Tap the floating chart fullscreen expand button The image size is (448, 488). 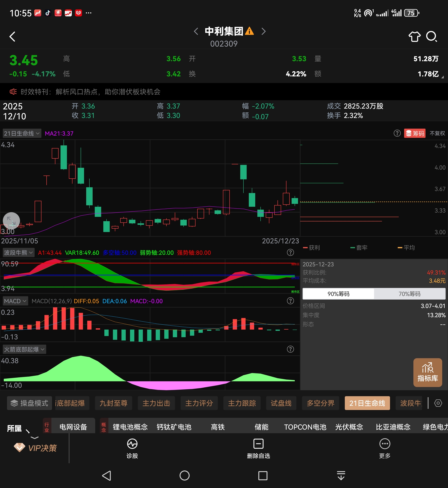[x=11, y=221]
